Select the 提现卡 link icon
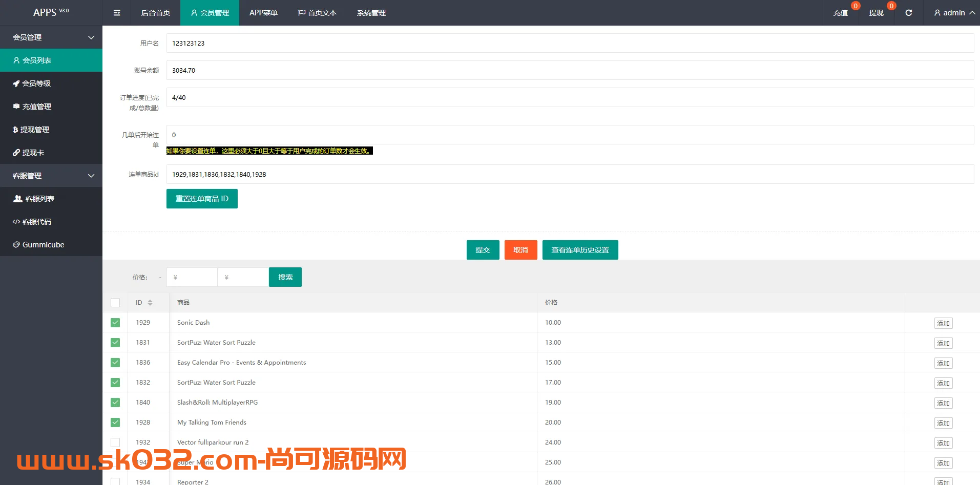Screen dimensions: 980x485 16,152
